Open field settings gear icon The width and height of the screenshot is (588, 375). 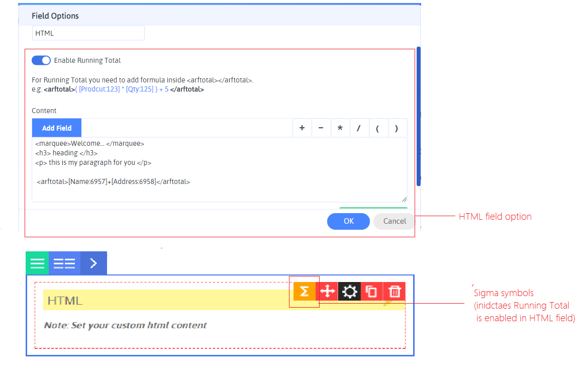click(x=349, y=292)
